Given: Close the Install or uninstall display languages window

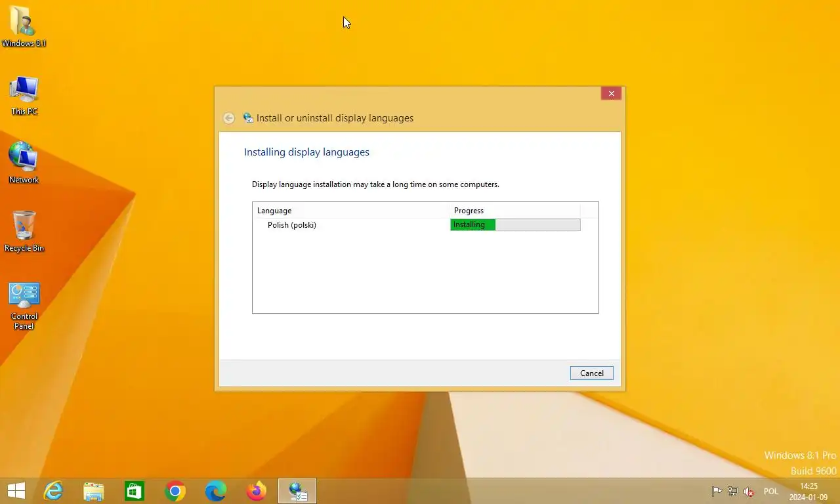Looking at the screenshot, I should (x=611, y=93).
